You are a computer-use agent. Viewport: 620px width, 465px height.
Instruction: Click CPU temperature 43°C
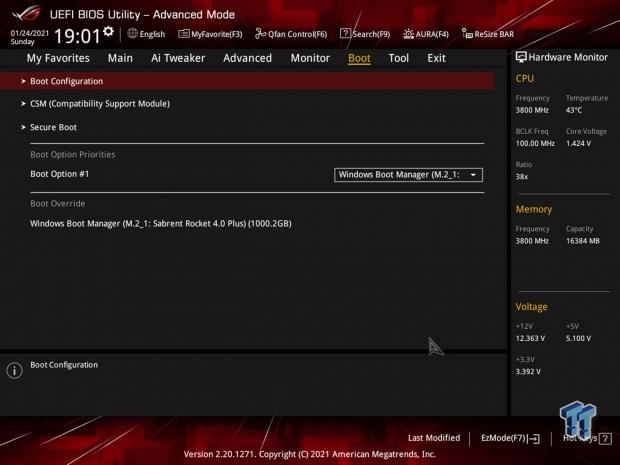(574, 110)
